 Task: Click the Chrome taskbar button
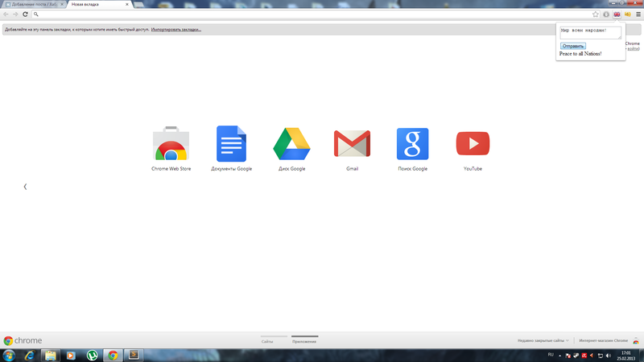(113, 356)
